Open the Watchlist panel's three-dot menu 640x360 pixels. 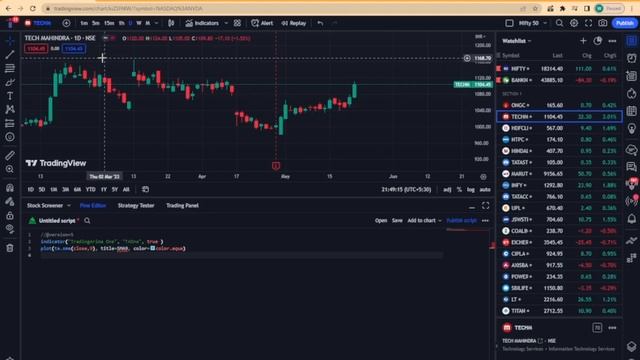612,41
